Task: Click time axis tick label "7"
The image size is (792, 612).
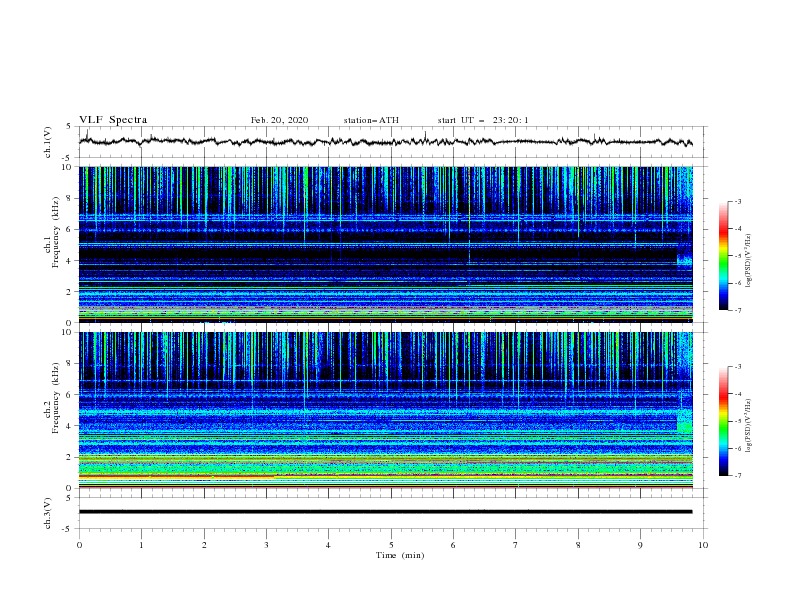Action: point(516,545)
